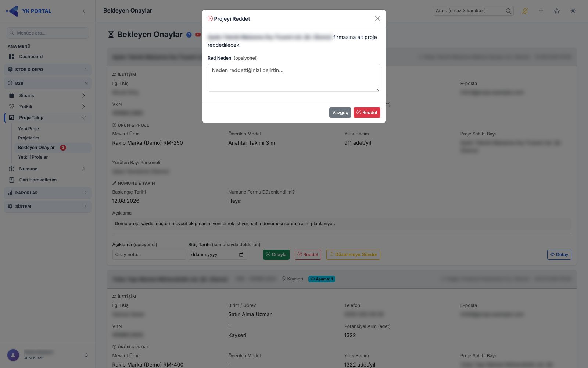Screen dimensions: 588x368
Task: Click the plus icon in top bar
Action: [x=541, y=11]
